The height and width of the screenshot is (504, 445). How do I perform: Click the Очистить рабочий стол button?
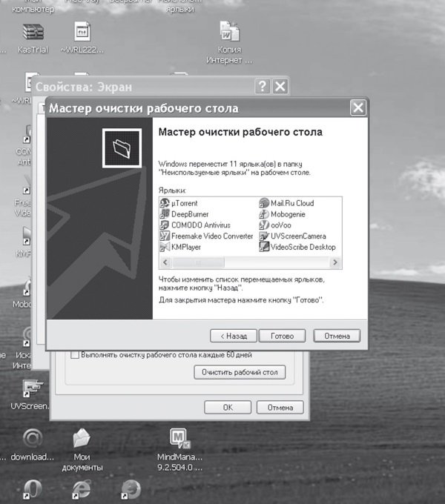pyautogui.click(x=240, y=372)
